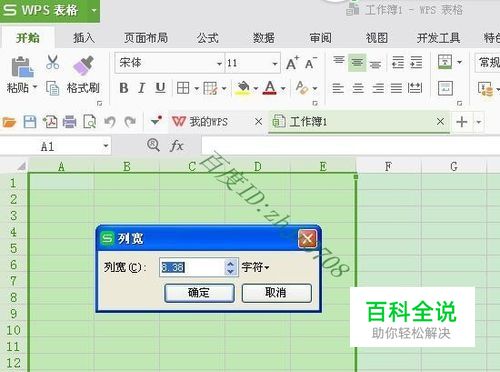Toggle Italic formatting

click(142, 88)
